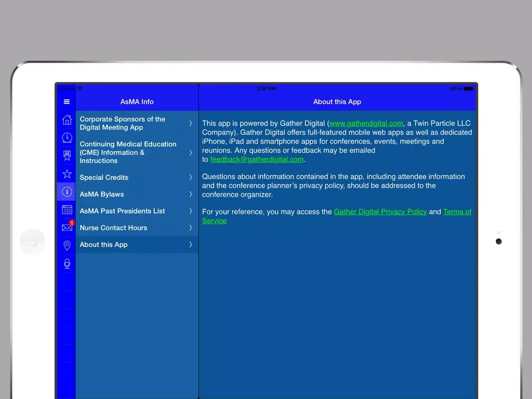Open the hamburger menu icon

click(66, 102)
